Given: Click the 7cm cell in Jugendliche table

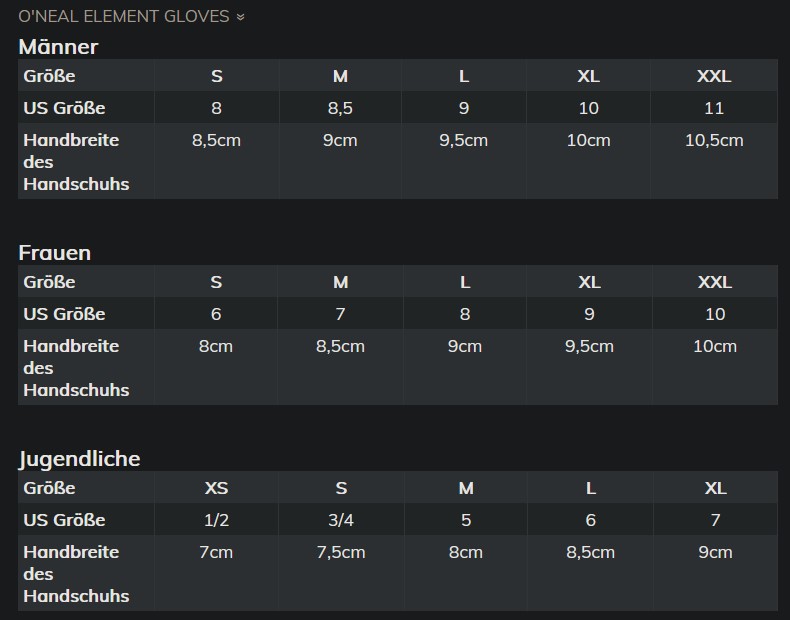Looking at the screenshot, I should click(x=216, y=552).
